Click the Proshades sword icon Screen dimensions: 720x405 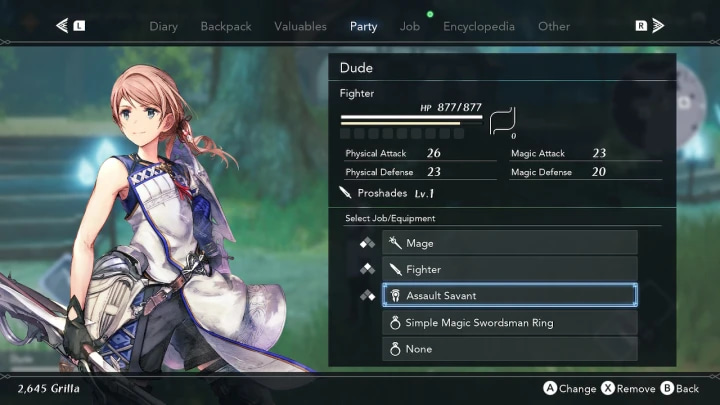click(345, 192)
